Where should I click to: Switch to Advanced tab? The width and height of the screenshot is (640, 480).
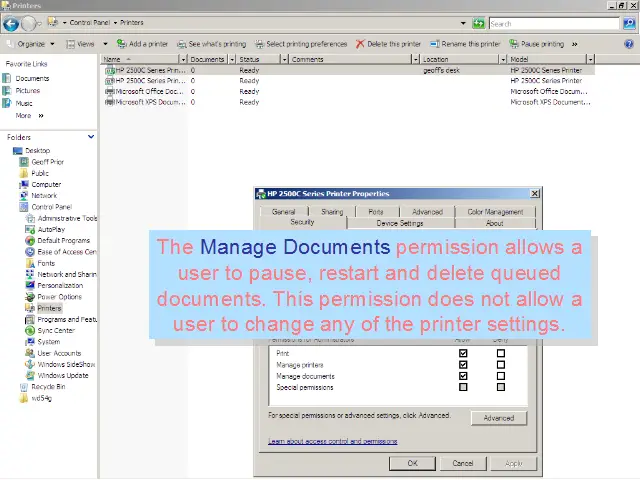pyautogui.click(x=427, y=212)
